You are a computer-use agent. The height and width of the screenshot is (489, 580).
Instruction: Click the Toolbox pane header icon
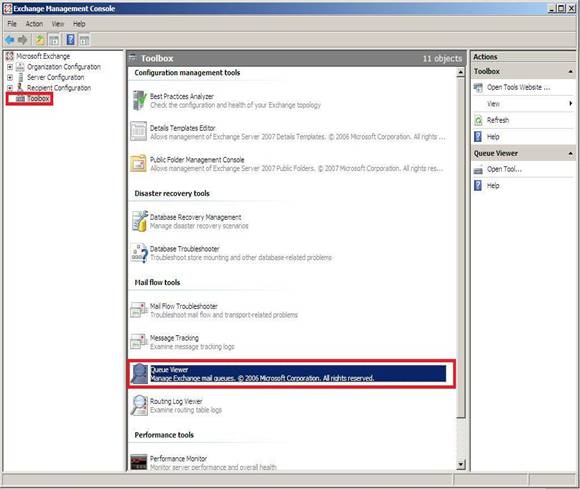coord(132,58)
